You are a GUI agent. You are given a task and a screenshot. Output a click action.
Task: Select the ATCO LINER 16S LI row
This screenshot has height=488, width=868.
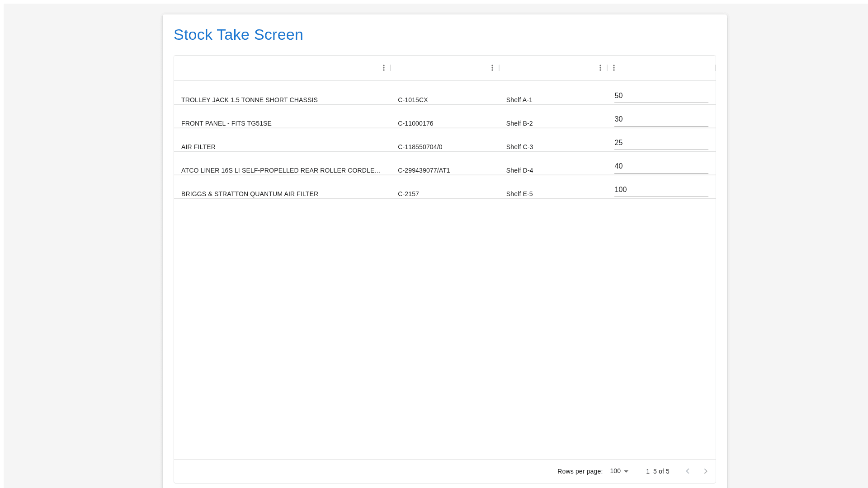(280, 170)
